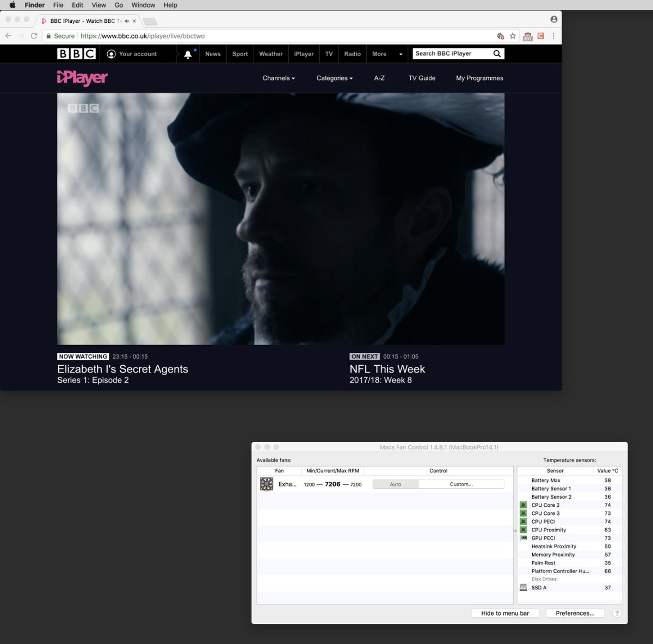The width and height of the screenshot is (653, 644).
Task: Click Hide to menu bar button
Action: [x=505, y=613]
